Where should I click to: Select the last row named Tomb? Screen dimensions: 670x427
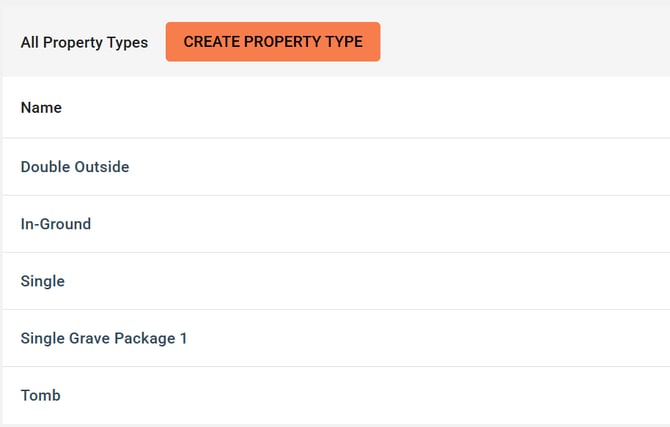(41, 395)
